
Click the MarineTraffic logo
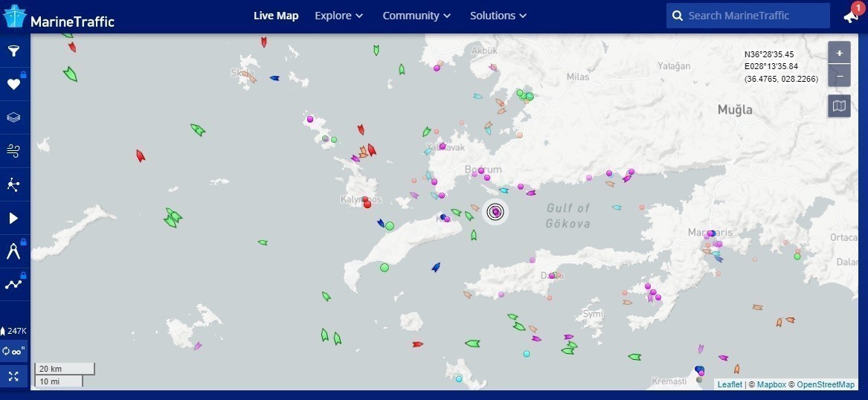[x=60, y=18]
